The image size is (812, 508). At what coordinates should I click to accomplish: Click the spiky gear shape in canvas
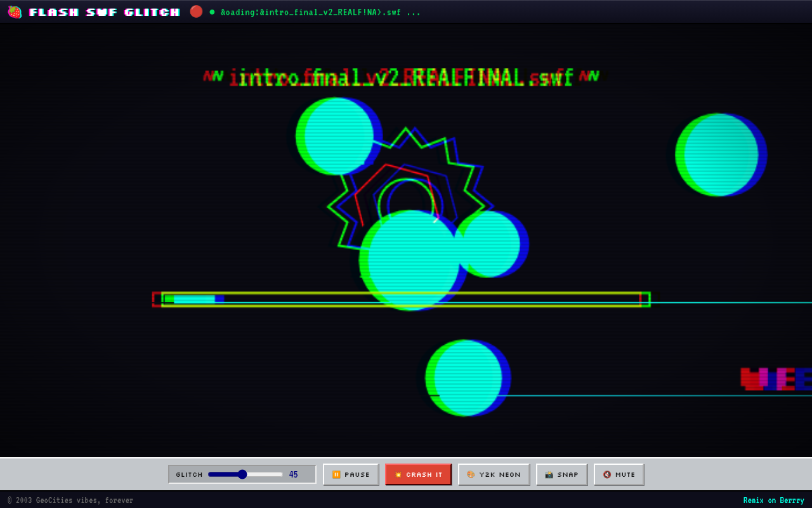409,190
